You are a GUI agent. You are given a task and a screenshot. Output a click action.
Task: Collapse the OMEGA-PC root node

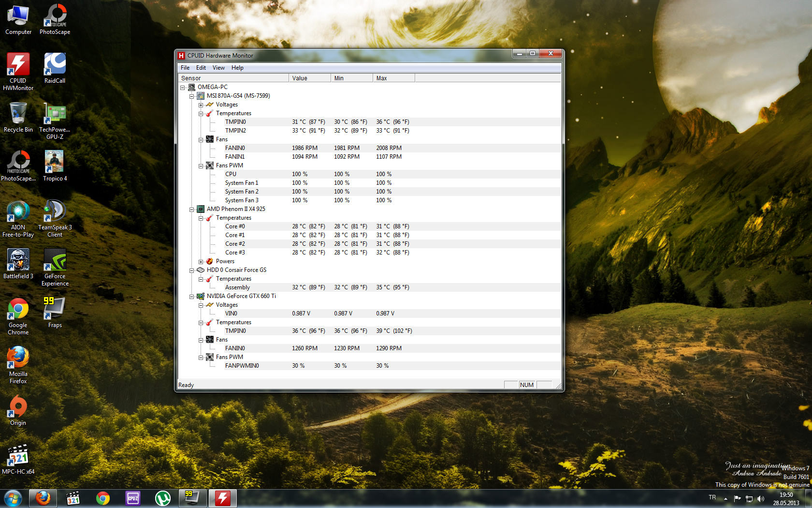click(x=183, y=88)
